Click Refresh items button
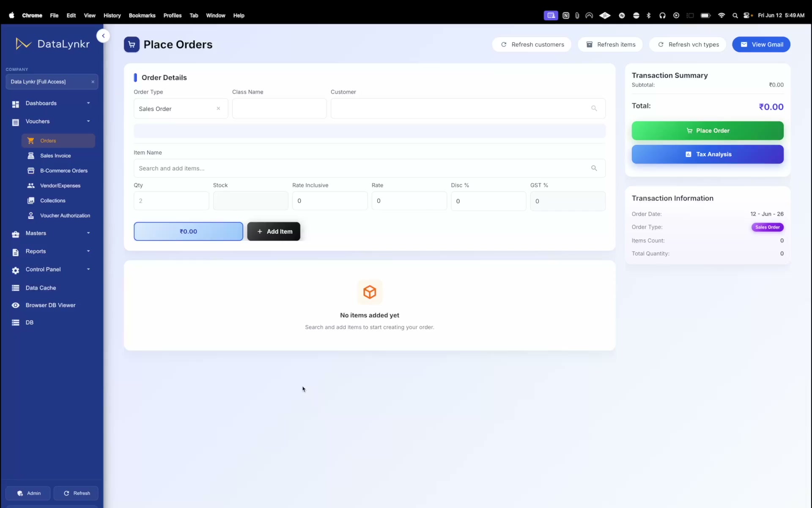Image resolution: width=812 pixels, height=508 pixels. pyautogui.click(x=610, y=44)
